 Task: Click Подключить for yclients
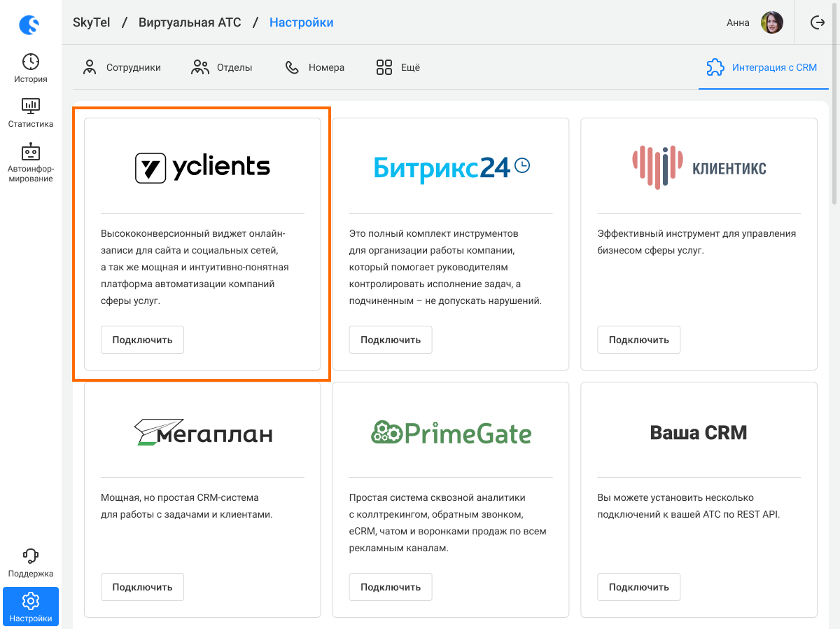pyautogui.click(x=142, y=340)
